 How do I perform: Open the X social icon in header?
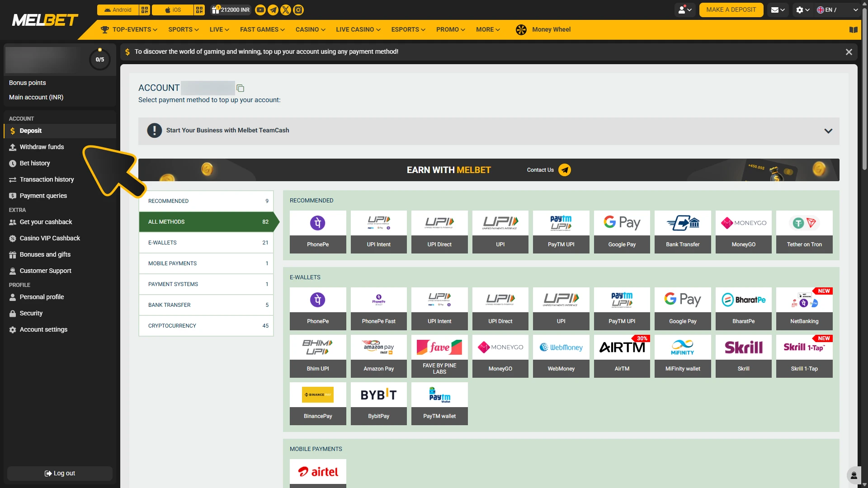[286, 10]
